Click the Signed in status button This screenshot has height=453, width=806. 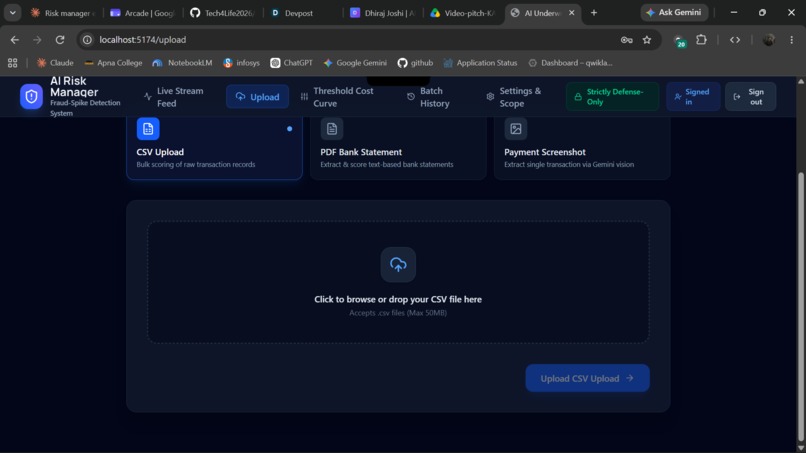click(x=693, y=97)
